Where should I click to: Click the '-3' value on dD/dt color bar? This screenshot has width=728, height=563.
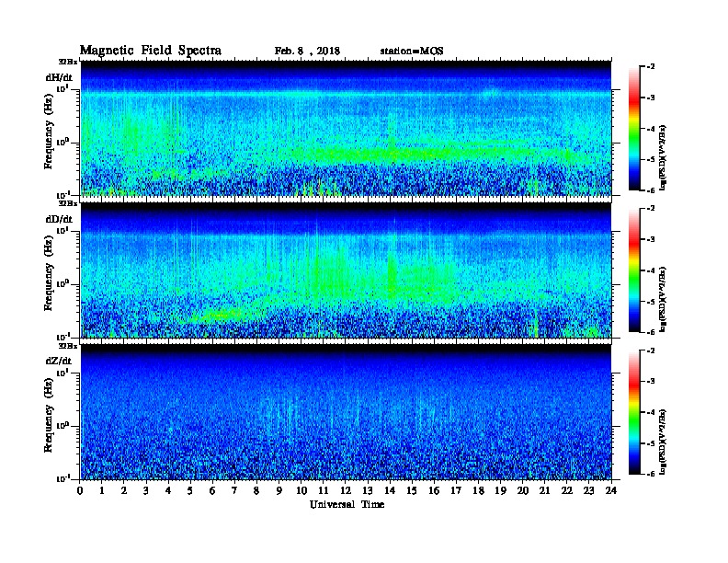click(651, 239)
